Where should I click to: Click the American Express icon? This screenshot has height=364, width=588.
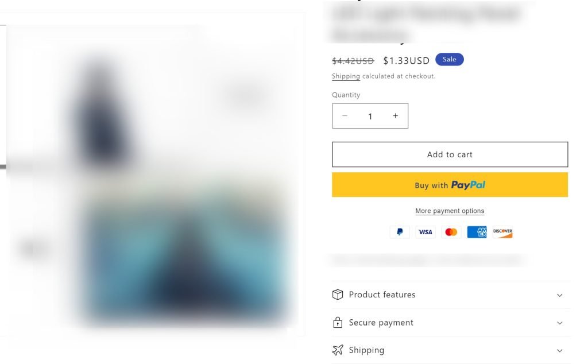pos(477,232)
